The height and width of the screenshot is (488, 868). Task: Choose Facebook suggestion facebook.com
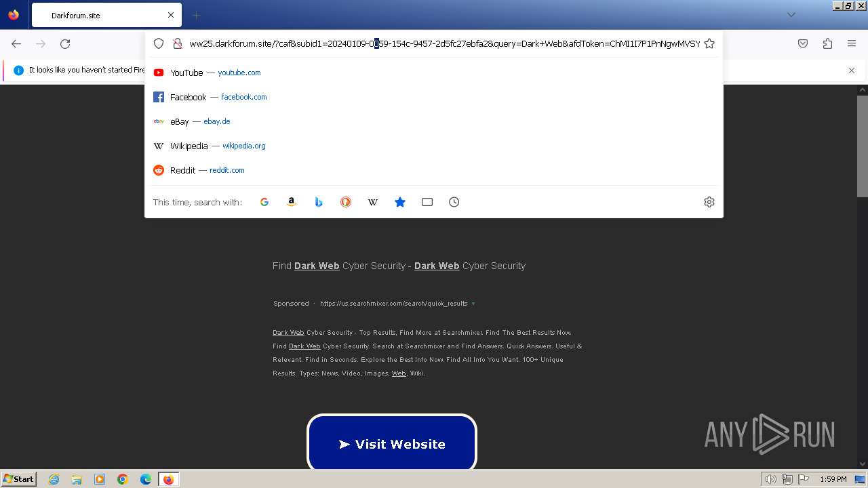point(434,97)
